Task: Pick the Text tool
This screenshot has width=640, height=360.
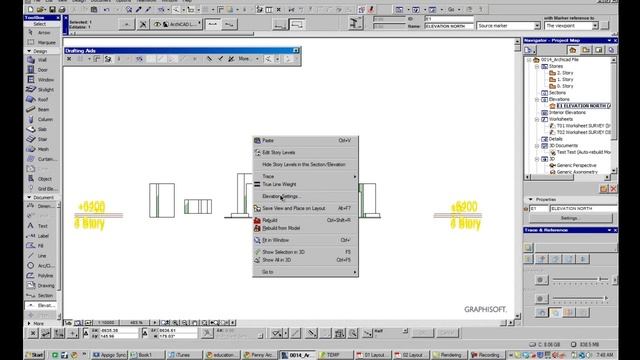Action: (41, 226)
